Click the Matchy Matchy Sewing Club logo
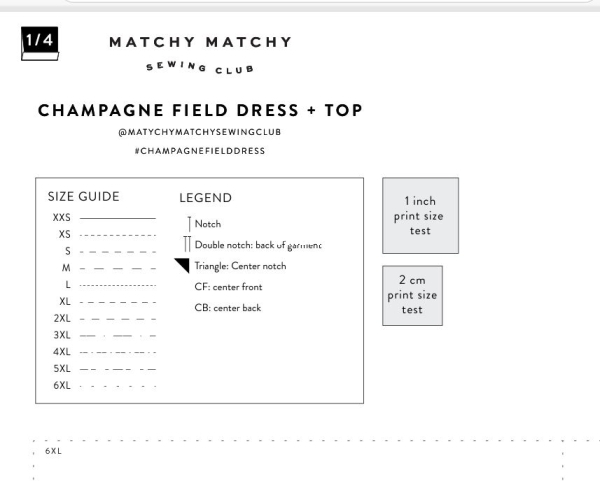Image resolution: width=600 pixels, height=481 pixels. (x=200, y=54)
